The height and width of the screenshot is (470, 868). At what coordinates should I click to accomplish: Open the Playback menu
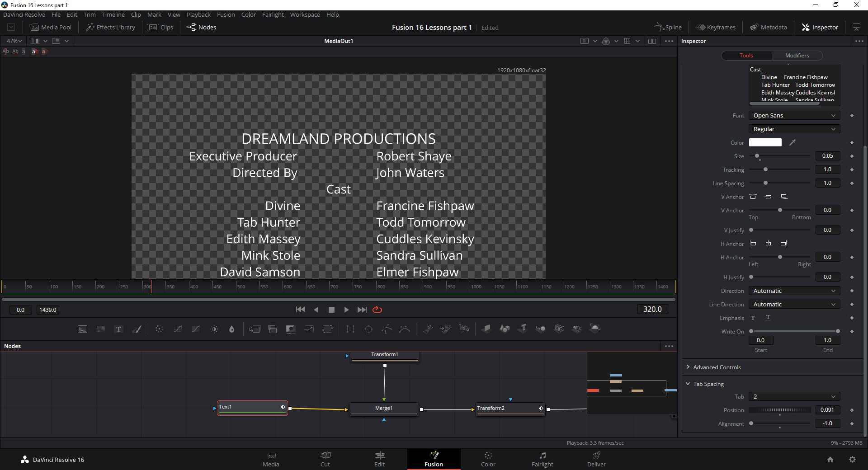pos(198,14)
